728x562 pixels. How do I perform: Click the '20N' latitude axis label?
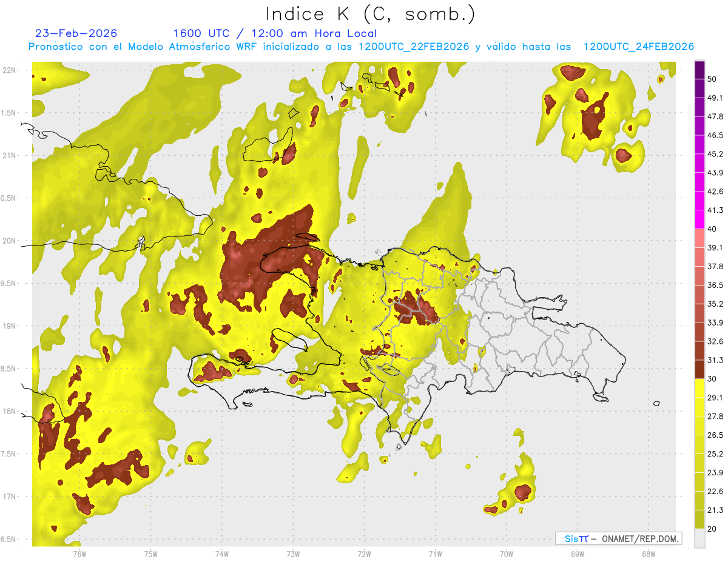pyautogui.click(x=10, y=241)
